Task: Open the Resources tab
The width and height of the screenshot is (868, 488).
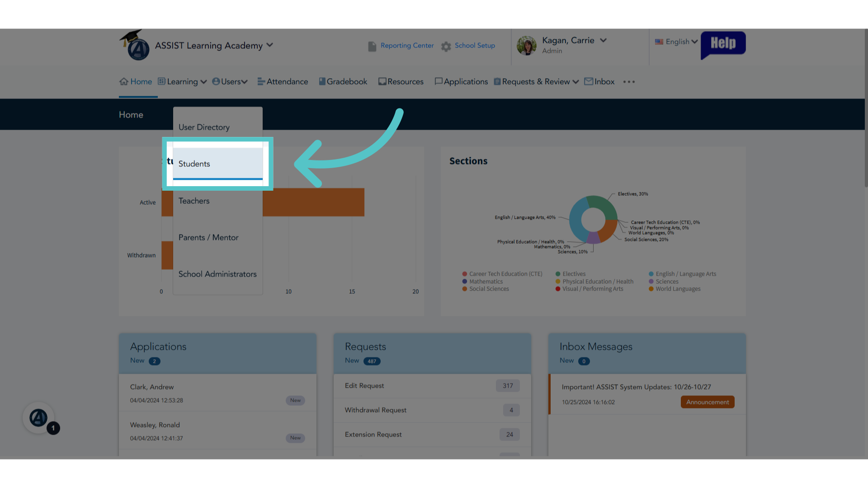Action: coord(401,82)
